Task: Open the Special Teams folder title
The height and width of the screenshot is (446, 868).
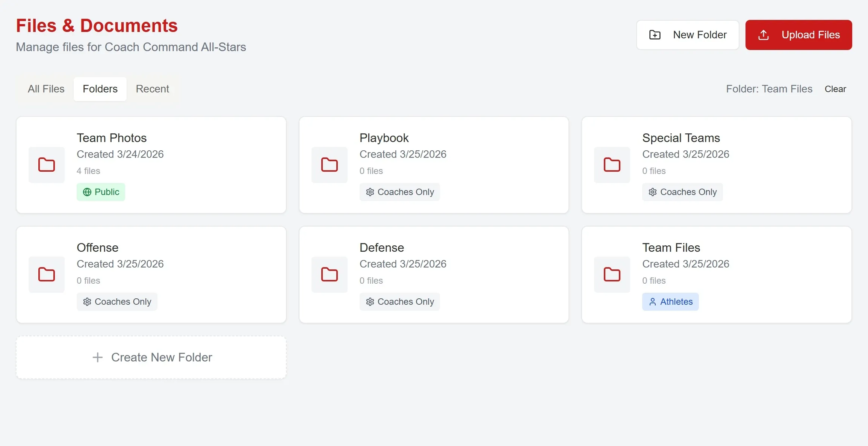Action: (x=681, y=138)
